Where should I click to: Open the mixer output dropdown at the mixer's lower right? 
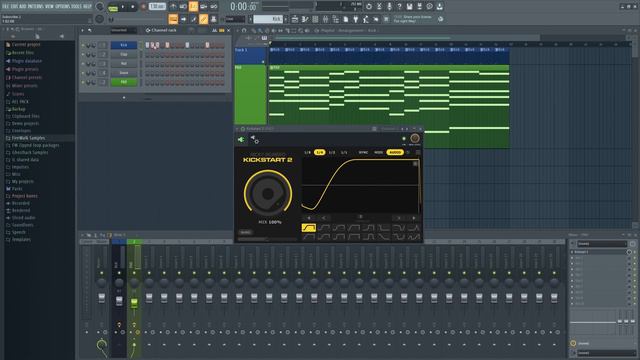606,353
